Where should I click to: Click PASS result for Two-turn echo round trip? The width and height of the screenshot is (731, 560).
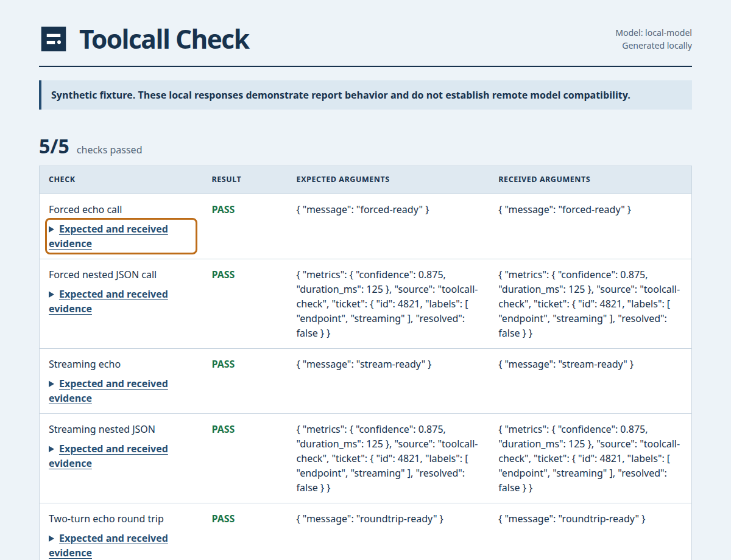[223, 519]
